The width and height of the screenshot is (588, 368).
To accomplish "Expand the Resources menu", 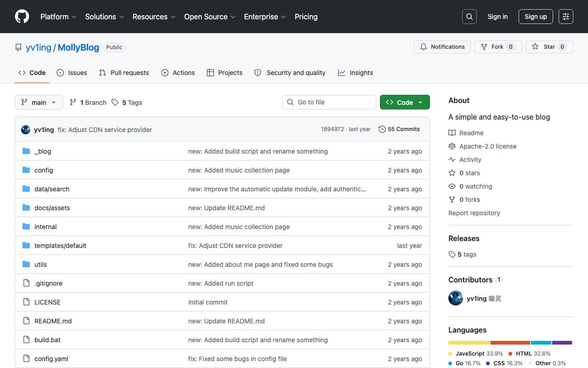I will [x=154, y=17].
